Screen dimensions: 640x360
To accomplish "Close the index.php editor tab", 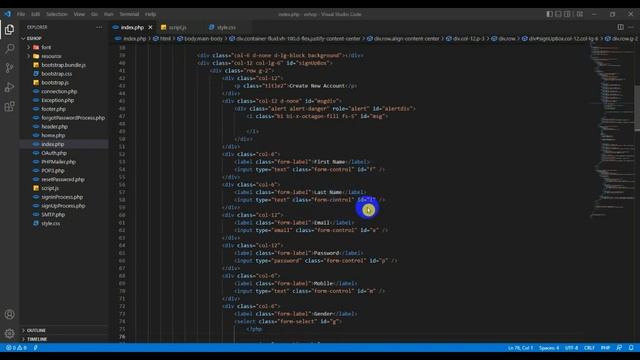I will (150, 27).
